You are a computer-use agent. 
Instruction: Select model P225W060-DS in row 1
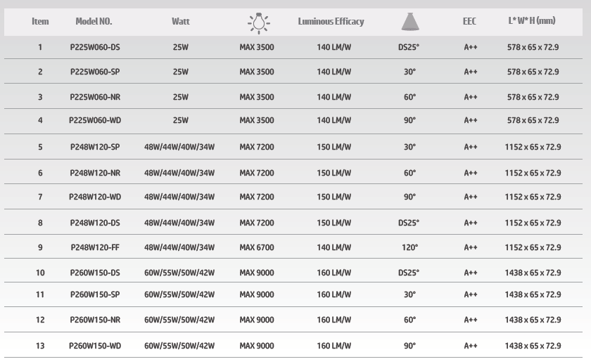(95, 47)
